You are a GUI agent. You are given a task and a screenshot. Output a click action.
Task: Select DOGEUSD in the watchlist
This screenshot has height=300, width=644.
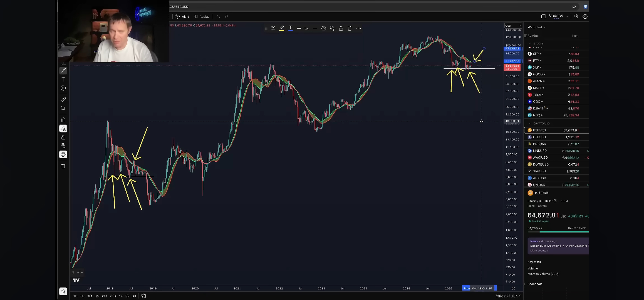pyautogui.click(x=557, y=164)
